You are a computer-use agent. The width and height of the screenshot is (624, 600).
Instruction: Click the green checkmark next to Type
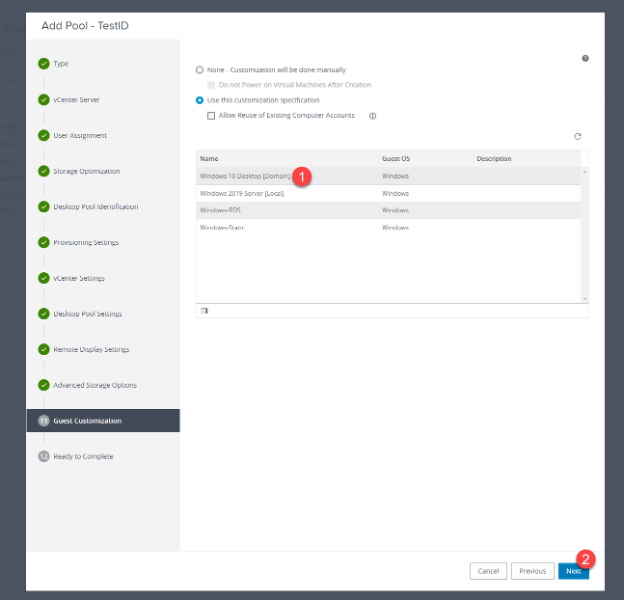pos(44,64)
